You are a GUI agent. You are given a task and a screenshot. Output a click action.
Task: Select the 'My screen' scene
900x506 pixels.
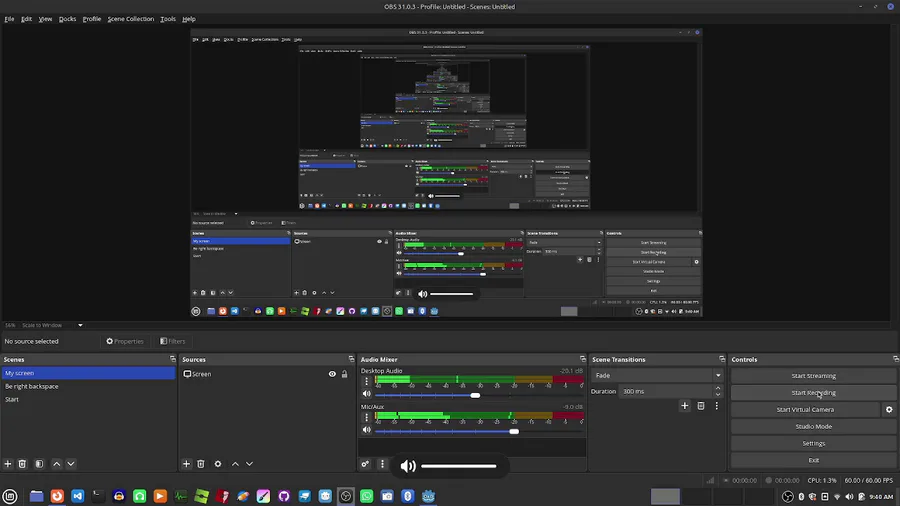pyautogui.click(x=88, y=373)
